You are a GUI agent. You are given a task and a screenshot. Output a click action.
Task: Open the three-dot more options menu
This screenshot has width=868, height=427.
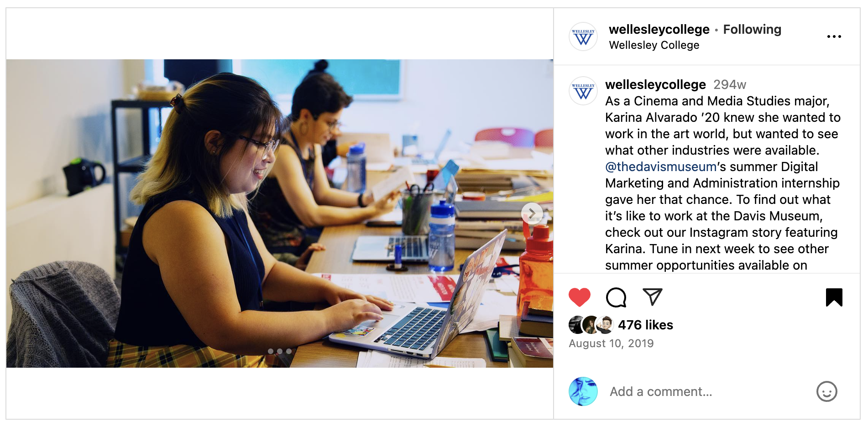click(834, 36)
